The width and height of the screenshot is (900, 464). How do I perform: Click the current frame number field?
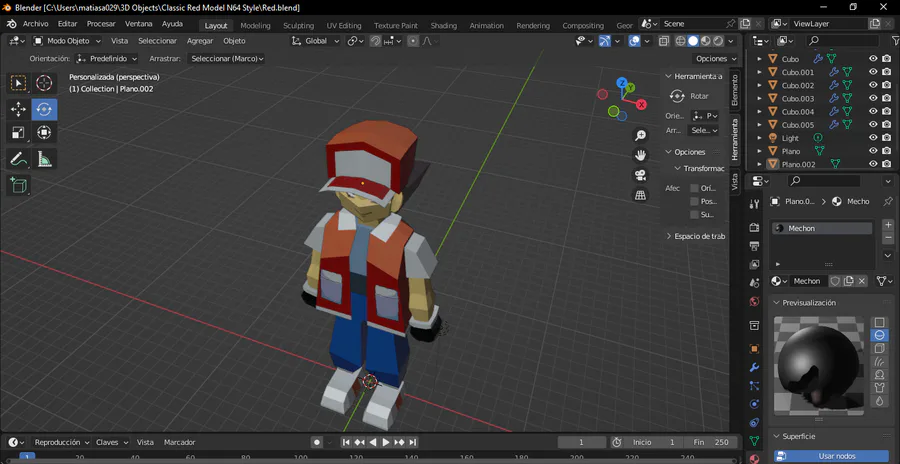pyautogui.click(x=581, y=442)
